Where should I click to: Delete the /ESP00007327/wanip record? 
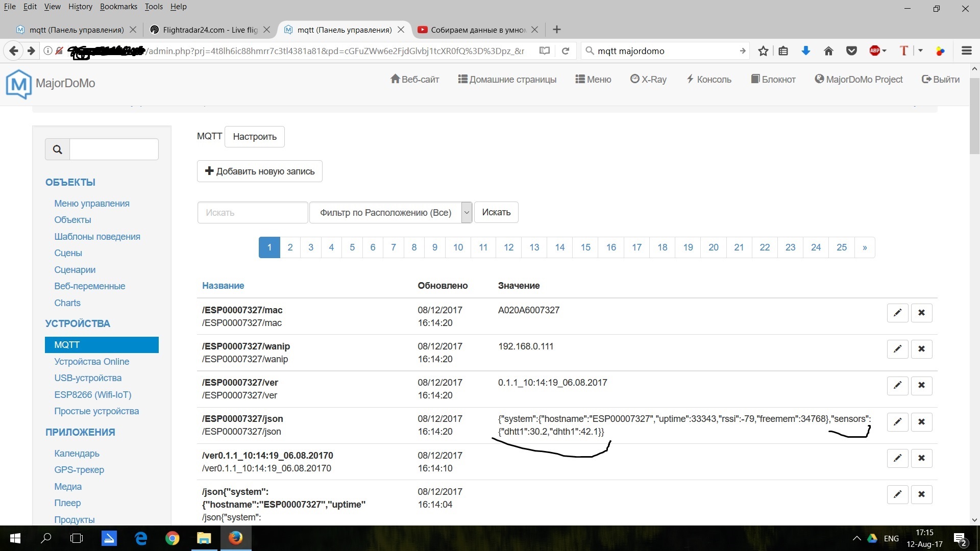pos(921,349)
